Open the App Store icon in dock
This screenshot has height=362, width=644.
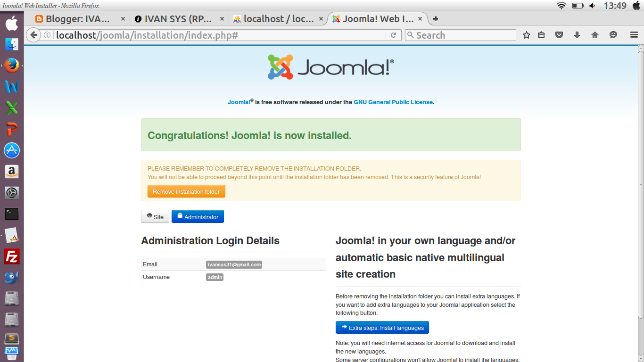coord(12,150)
